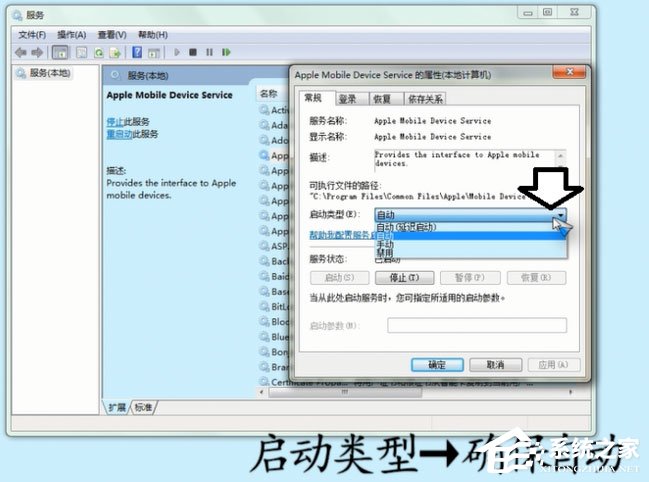Image resolution: width=649 pixels, height=482 pixels.
Task: Click the export list toolbar icon
Action: [115, 52]
